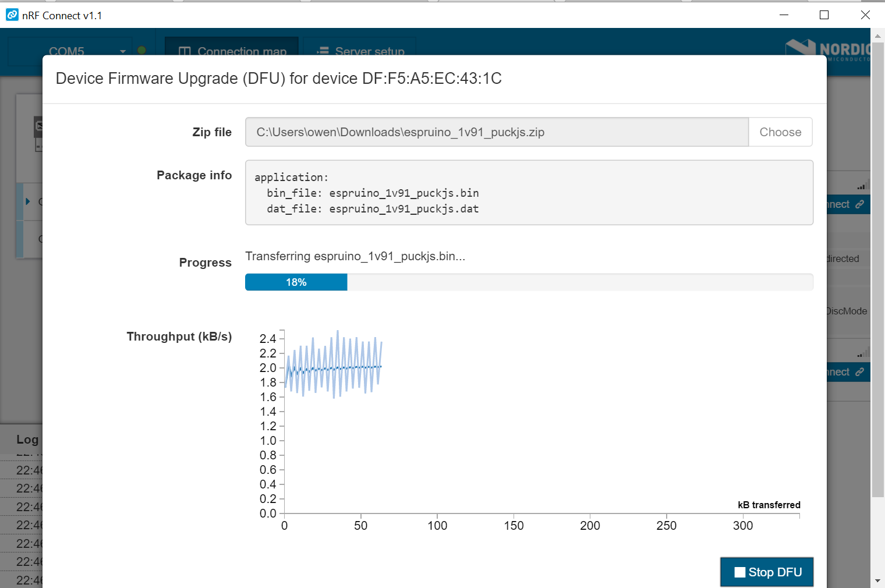Click the 18% progress bar
The height and width of the screenshot is (588, 885).
(296, 282)
